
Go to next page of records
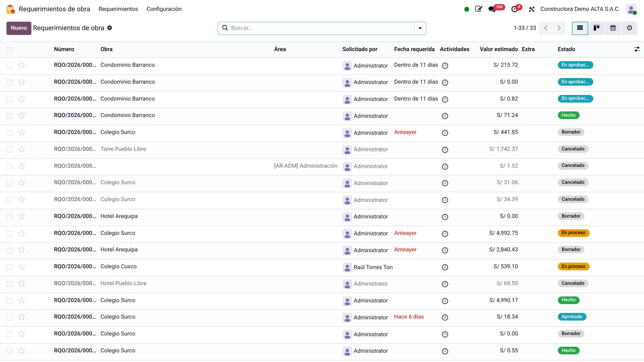tap(559, 28)
